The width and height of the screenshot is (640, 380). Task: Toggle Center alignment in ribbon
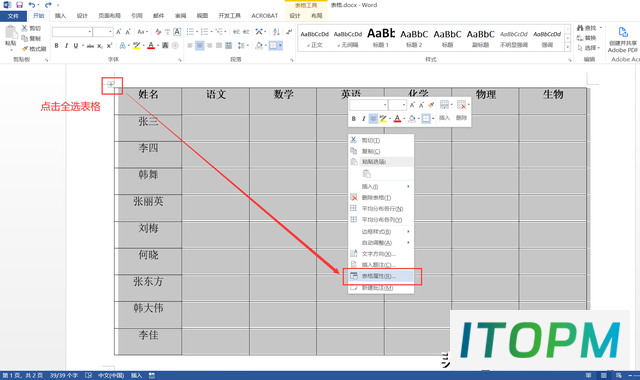[x=200, y=46]
